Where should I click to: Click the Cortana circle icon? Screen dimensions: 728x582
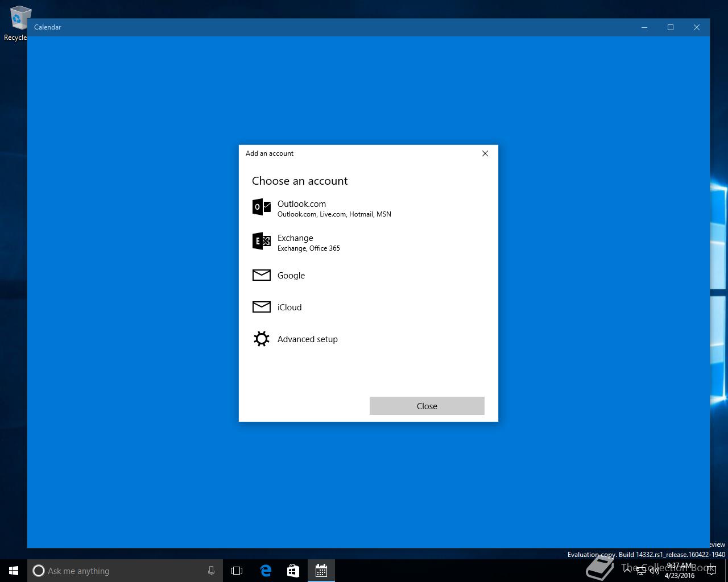tap(39, 571)
